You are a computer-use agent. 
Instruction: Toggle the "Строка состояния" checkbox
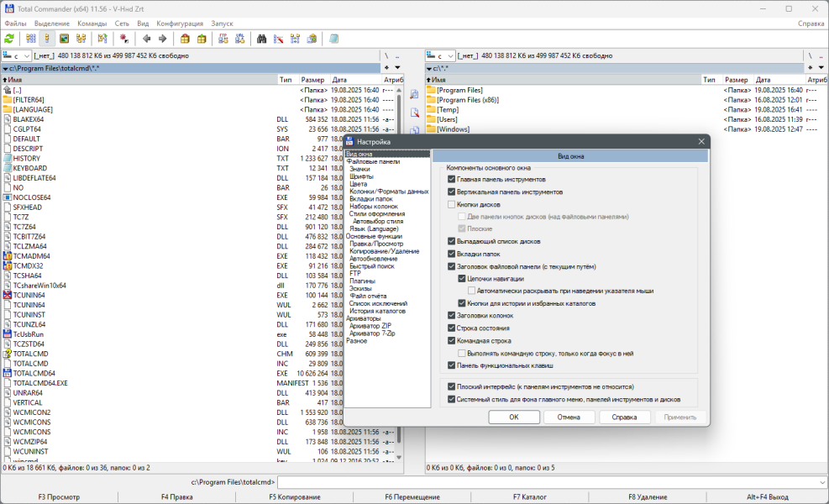[452, 328]
